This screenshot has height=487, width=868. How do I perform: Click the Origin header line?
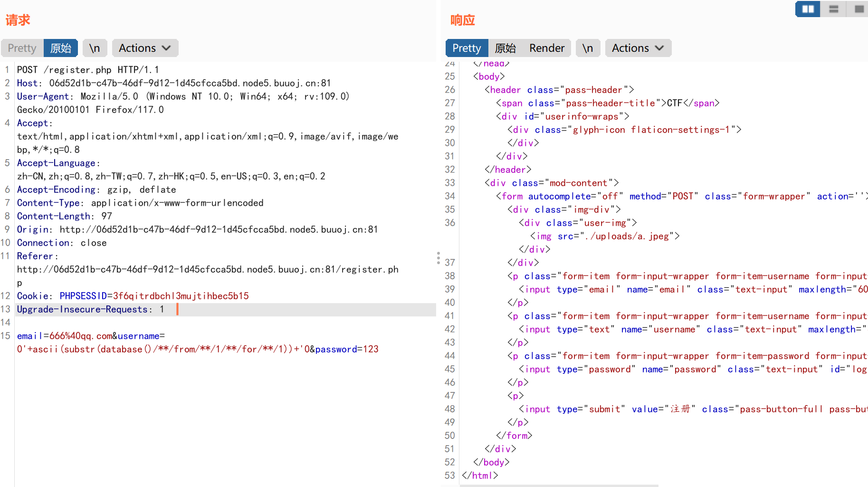pos(198,229)
